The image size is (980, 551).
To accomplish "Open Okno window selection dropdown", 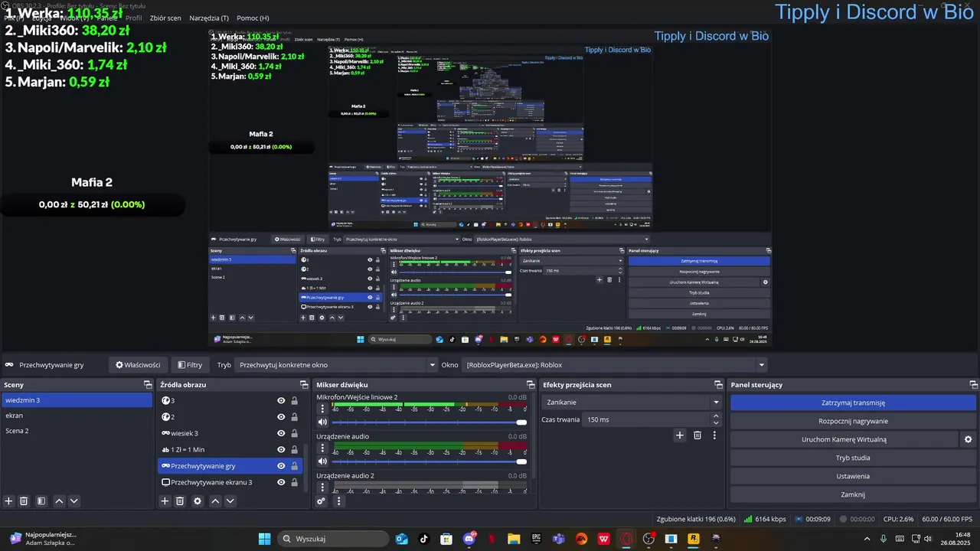I will click(x=614, y=365).
